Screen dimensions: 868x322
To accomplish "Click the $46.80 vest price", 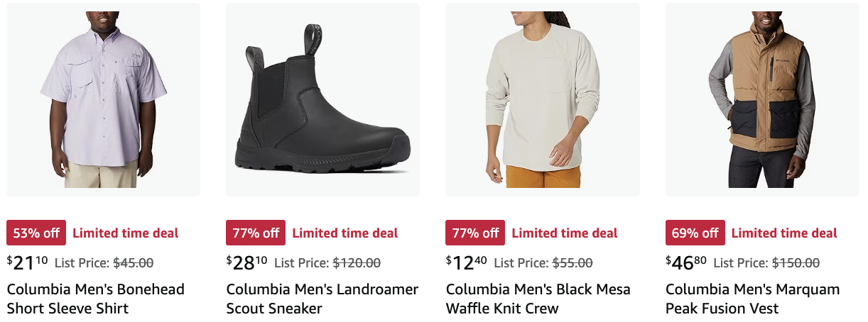I will (686, 262).
